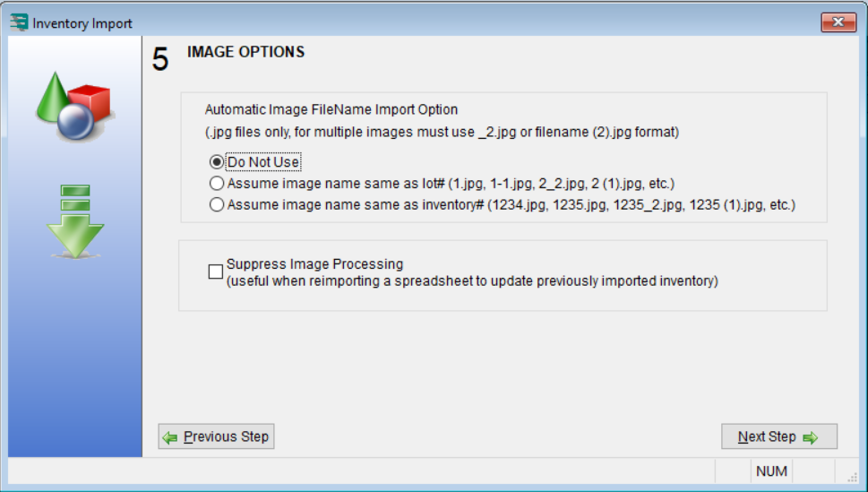Image resolution: width=868 pixels, height=492 pixels.
Task: Click the IMAGE OPTIONS heading
Action: (x=245, y=52)
